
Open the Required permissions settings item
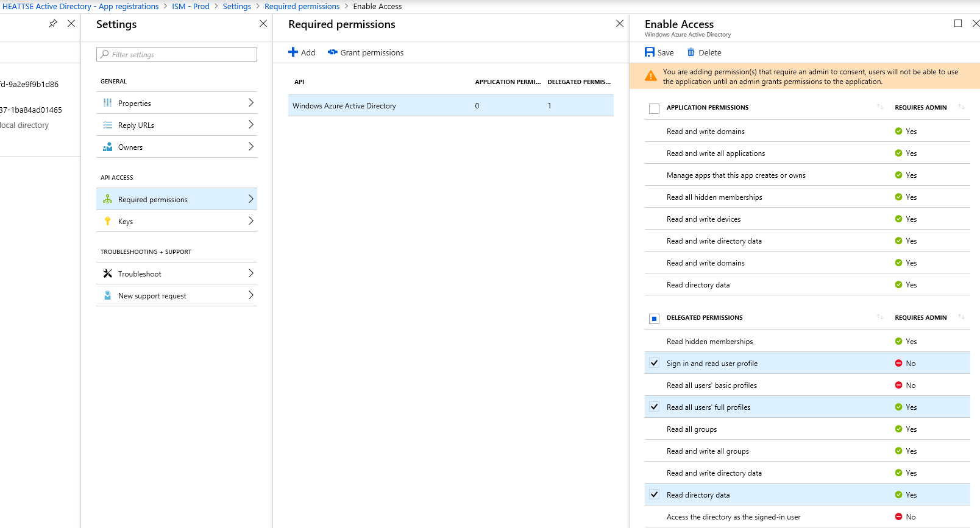point(153,199)
